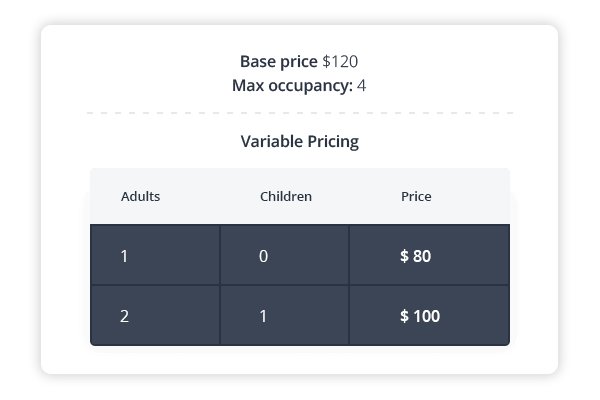Click the number 80 in the price column

coord(422,256)
